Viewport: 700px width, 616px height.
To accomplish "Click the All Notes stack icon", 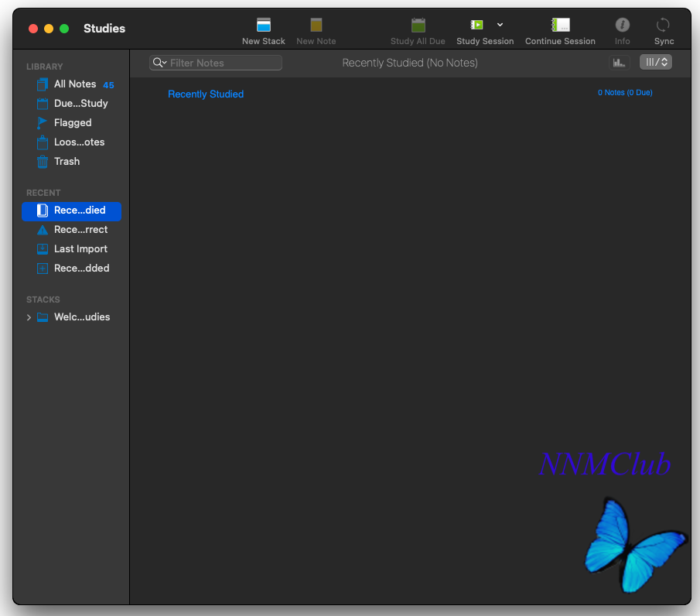I will (x=43, y=84).
